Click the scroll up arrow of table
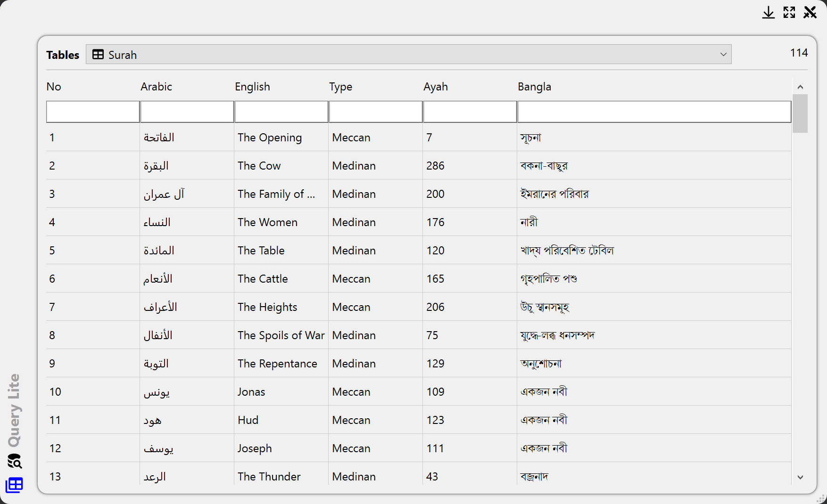 click(800, 87)
